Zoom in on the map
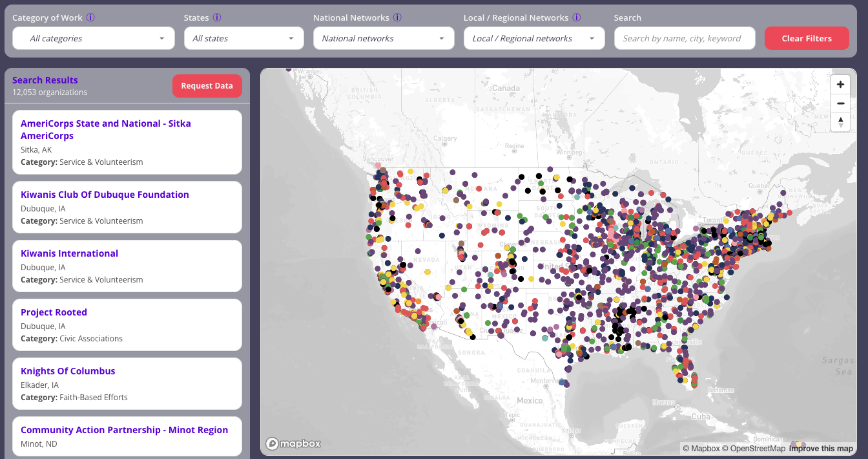This screenshot has height=459, width=868. click(840, 85)
